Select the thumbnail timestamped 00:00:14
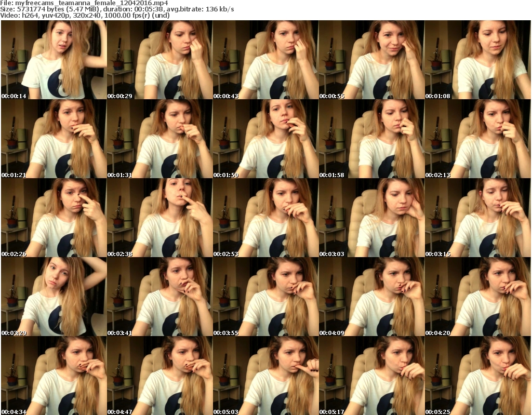 click(x=54, y=60)
